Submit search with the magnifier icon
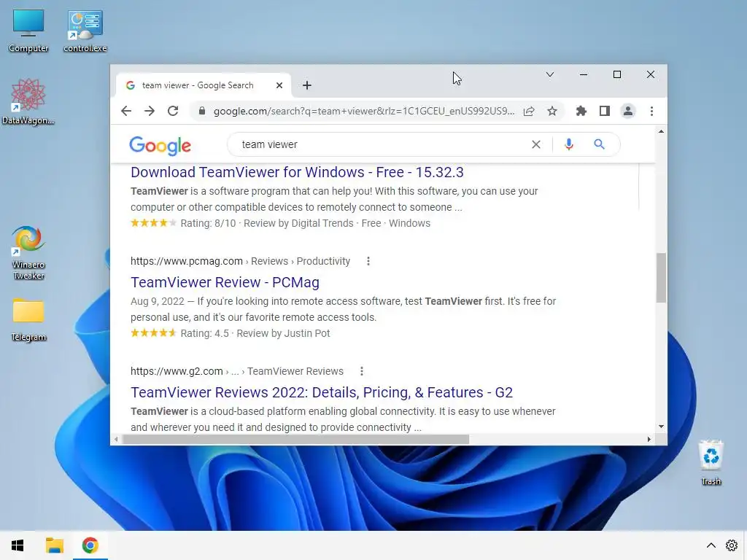 tap(600, 144)
